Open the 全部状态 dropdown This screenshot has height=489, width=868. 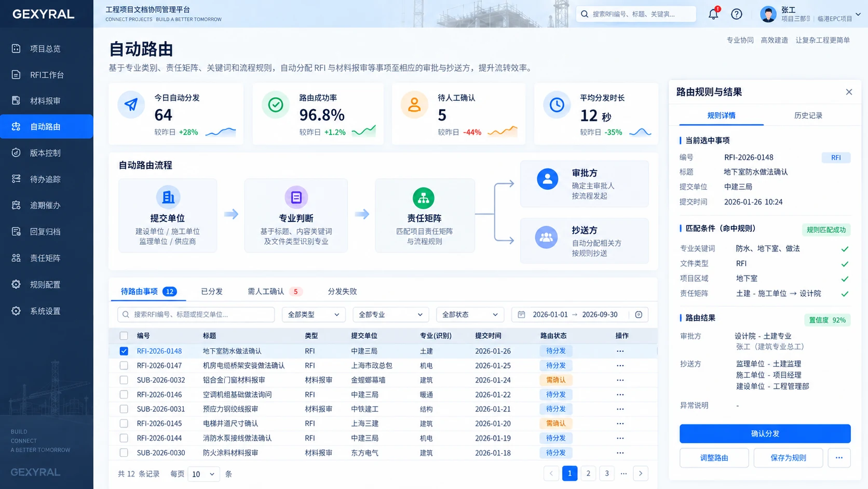pyautogui.click(x=470, y=314)
